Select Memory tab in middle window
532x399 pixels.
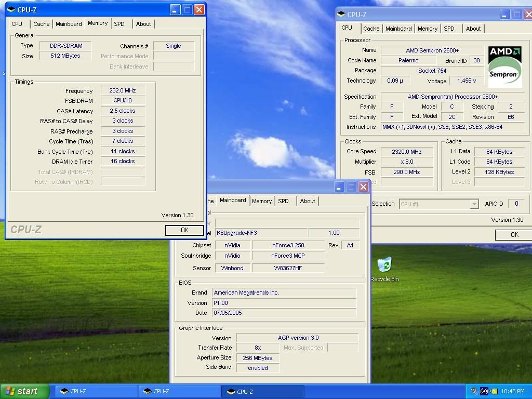click(x=262, y=201)
